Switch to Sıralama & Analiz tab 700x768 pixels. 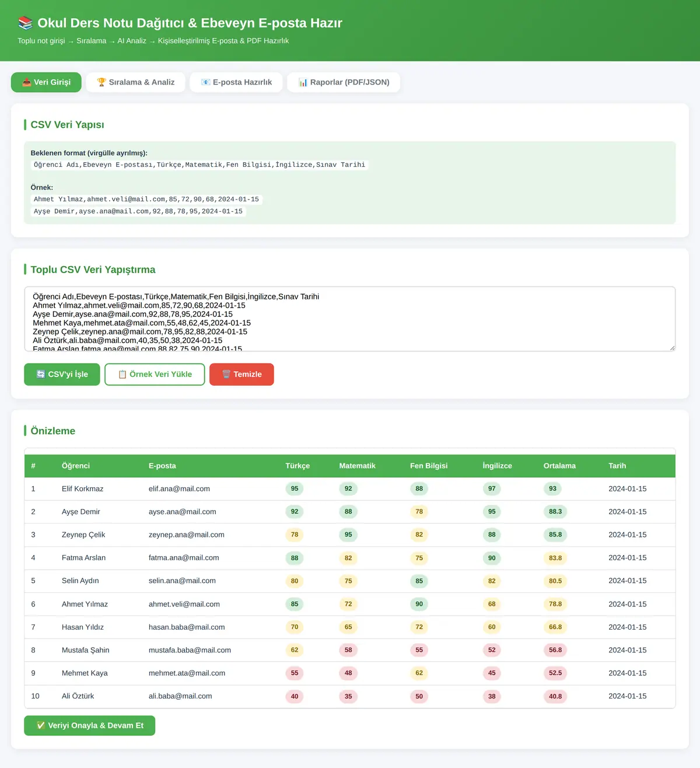click(x=135, y=82)
